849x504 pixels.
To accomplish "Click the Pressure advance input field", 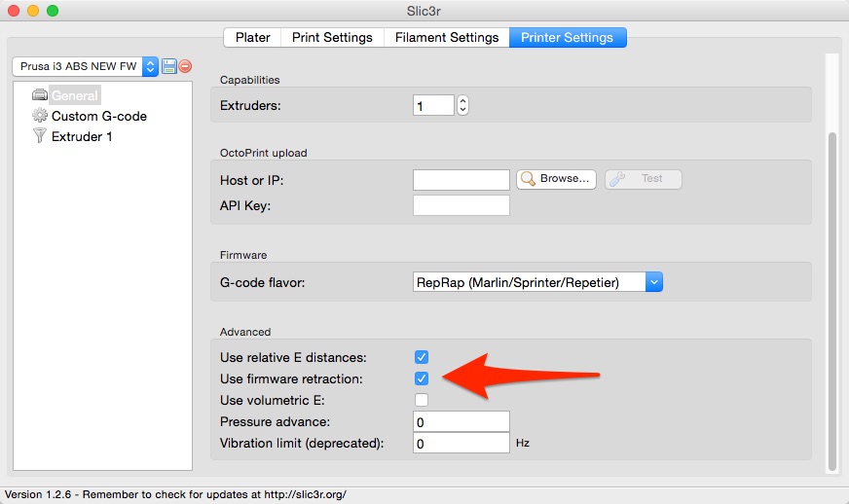I will [461, 421].
